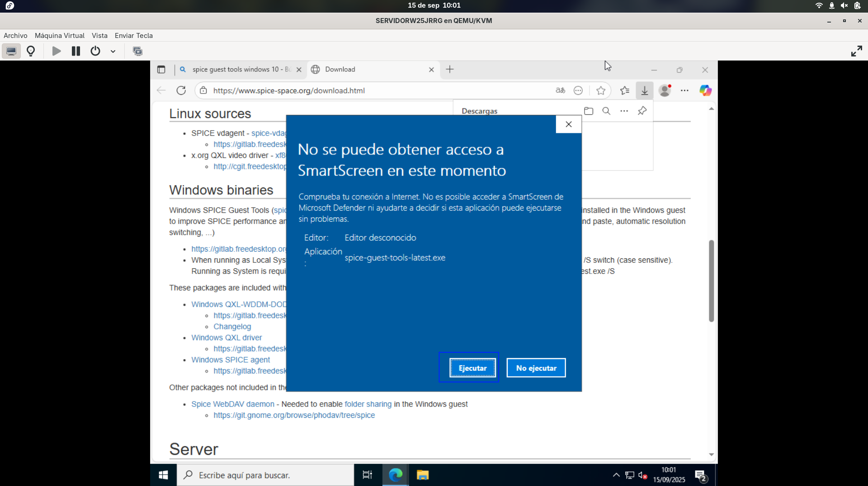Screen dimensions: 868x486
Task: Click the Windows taskbar search box
Action: 265,475
